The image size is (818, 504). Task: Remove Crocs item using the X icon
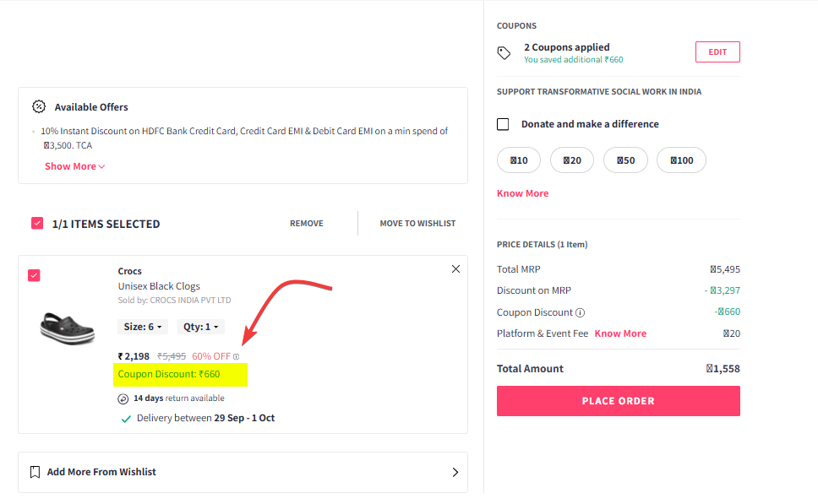(x=456, y=269)
